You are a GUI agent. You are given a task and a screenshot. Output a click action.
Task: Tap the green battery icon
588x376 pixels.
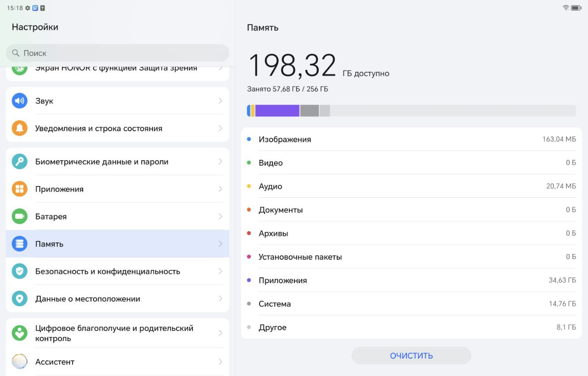click(19, 216)
